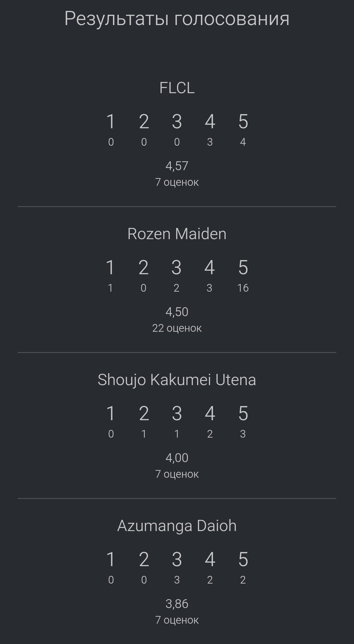
Task: Select rating 1 for FLCL
Action: coord(111,121)
